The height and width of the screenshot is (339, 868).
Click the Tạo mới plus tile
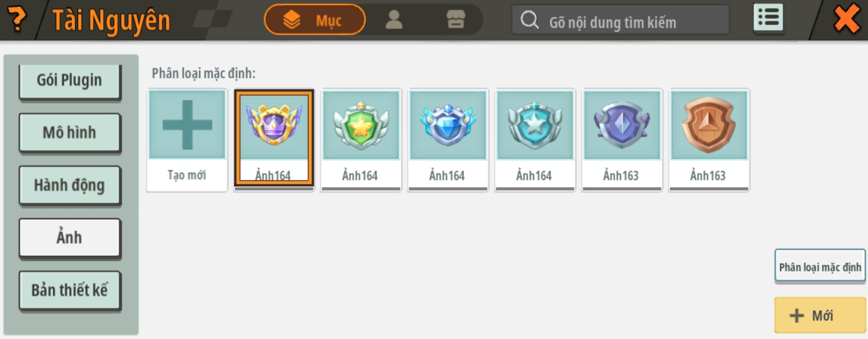tap(187, 140)
